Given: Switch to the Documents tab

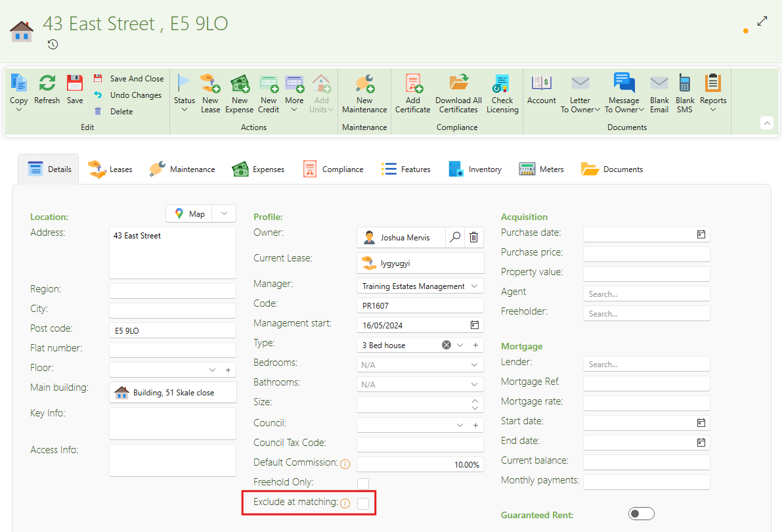Looking at the screenshot, I should 612,169.
